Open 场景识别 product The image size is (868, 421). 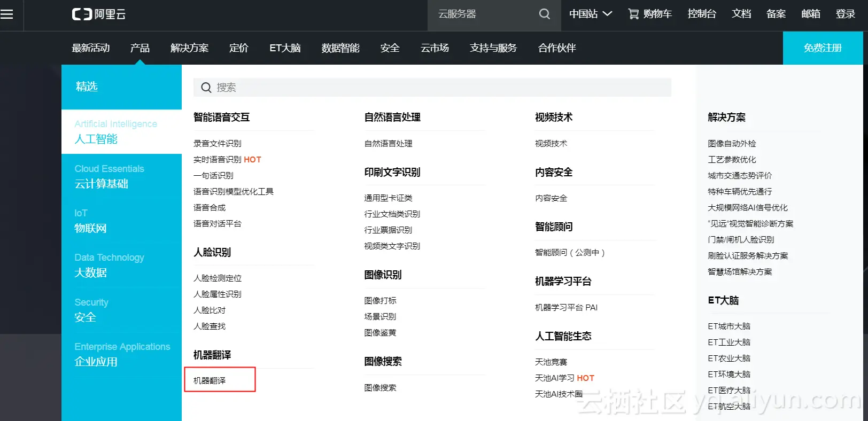380,317
